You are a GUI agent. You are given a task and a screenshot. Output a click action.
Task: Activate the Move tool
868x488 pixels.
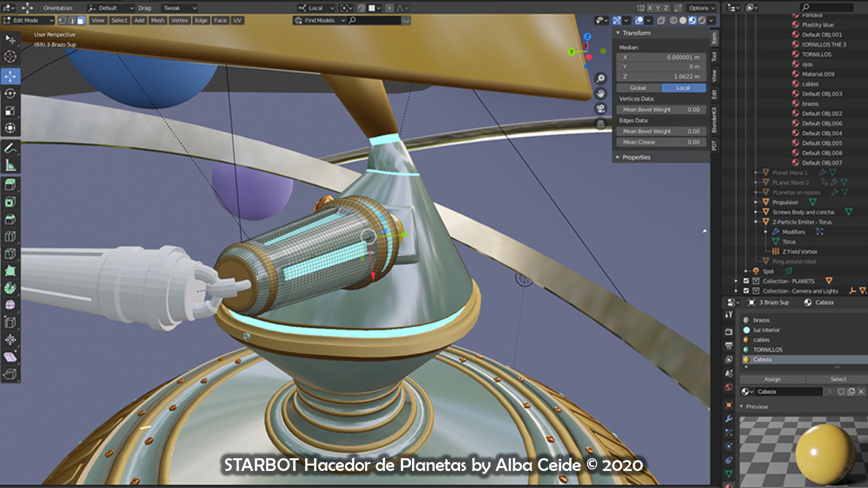click(10, 76)
